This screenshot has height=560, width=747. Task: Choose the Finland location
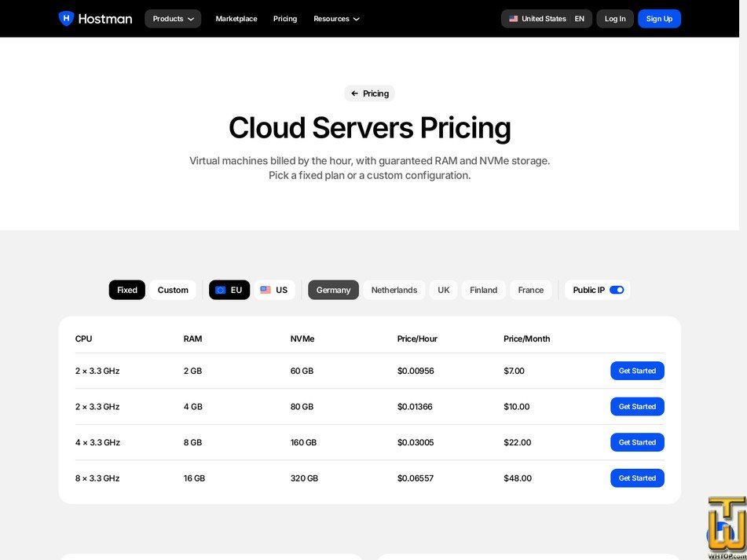click(x=484, y=290)
